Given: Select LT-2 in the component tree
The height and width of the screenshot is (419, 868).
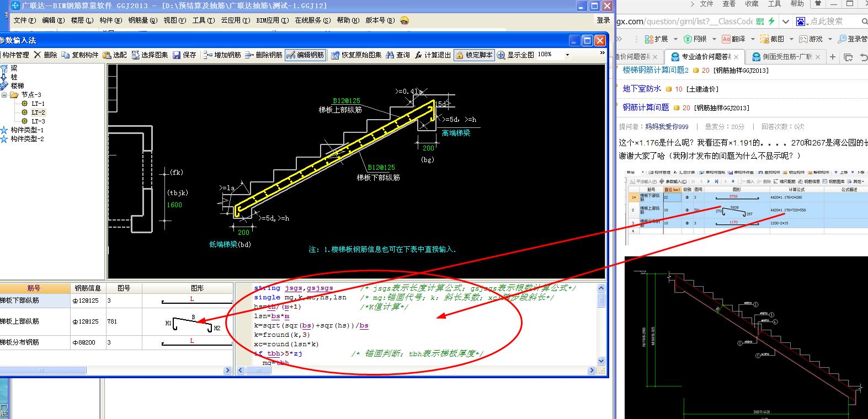Looking at the screenshot, I should pos(38,112).
